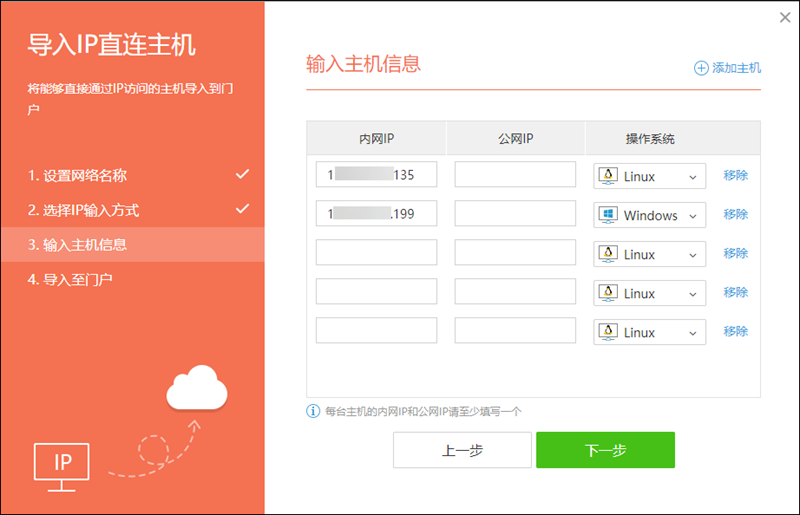Click the Windows logo icon in second row

pos(607,215)
